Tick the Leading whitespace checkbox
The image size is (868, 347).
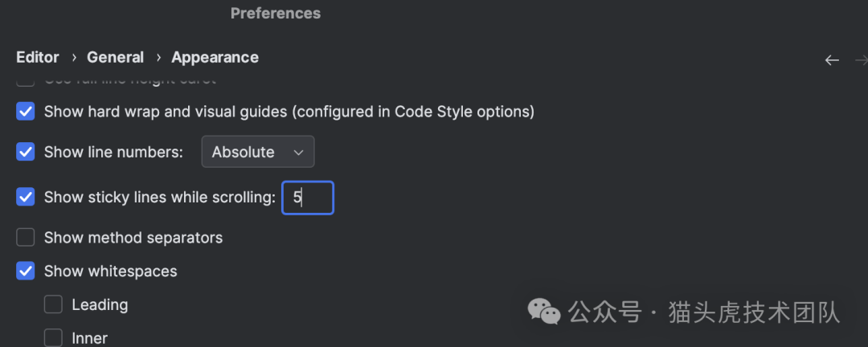pyautogui.click(x=53, y=304)
